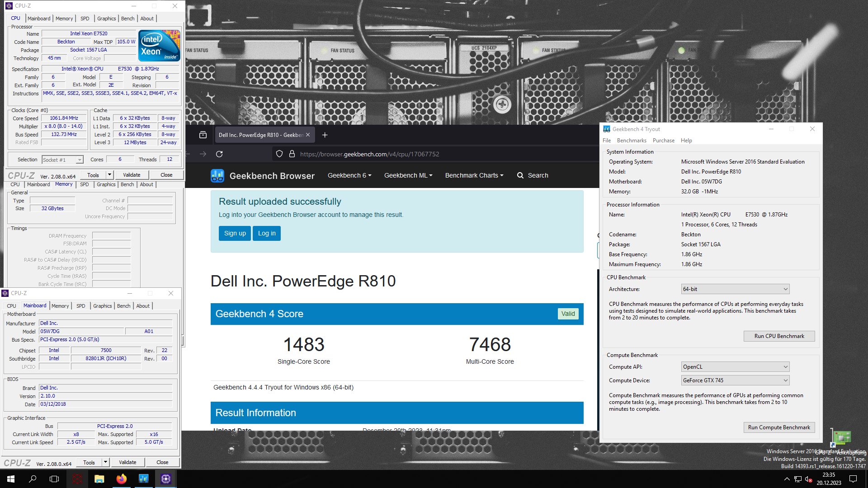The image size is (868, 488).
Task: Click the 1483 single-core score
Action: click(x=304, y=345)
